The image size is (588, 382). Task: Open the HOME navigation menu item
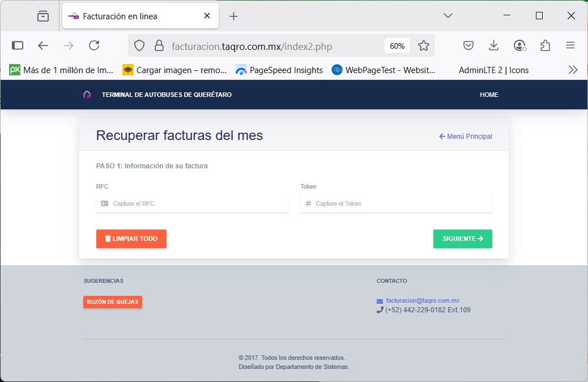tap(489, 95)
